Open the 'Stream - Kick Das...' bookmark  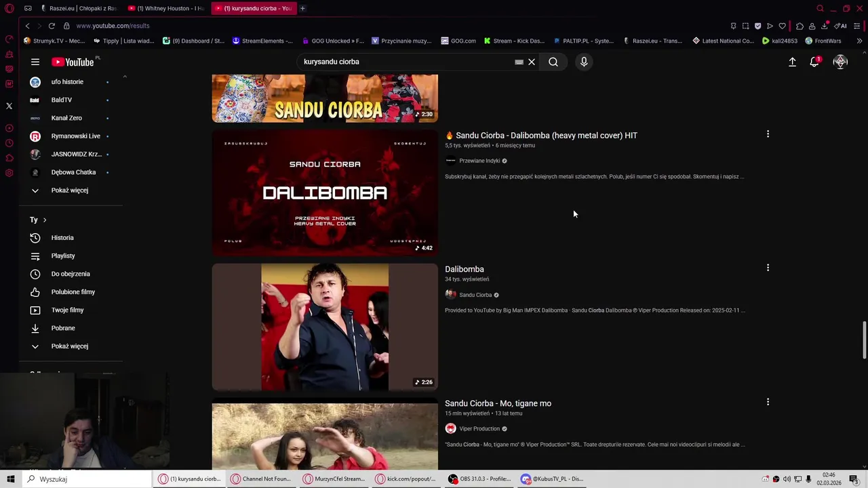pyautogui.click(x=514, y=41)
